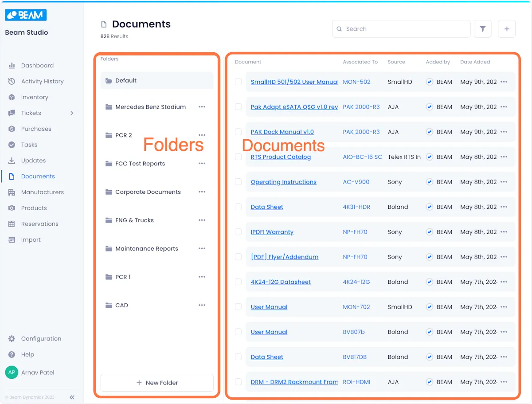Image resolution: width=532 pixels, height=404 pixels.
Task: Click the Search documents field
Action: click(401, 29)
